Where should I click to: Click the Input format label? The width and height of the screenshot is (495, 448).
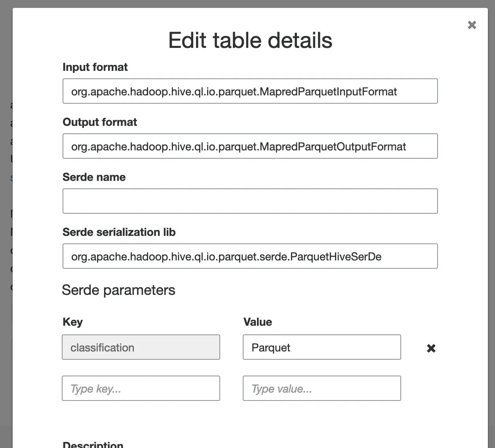(x=95, y=67)
